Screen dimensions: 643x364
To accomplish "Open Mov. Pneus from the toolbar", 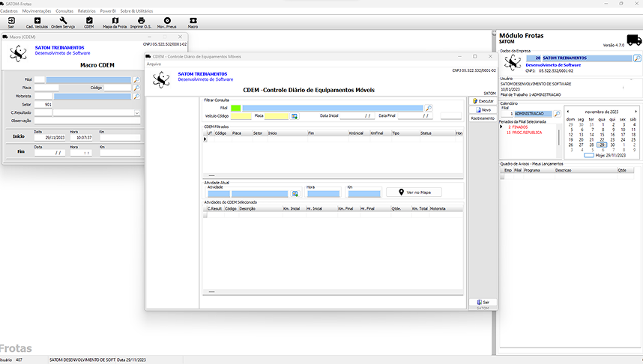I will (x=166, y=22).
